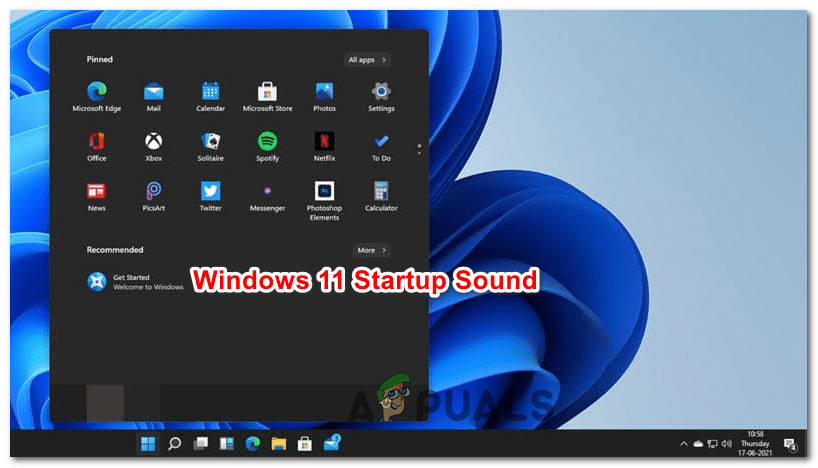This screenshot has width=818, height=468.
Task: Click the volume speaker tray icon
Action: 727,444
